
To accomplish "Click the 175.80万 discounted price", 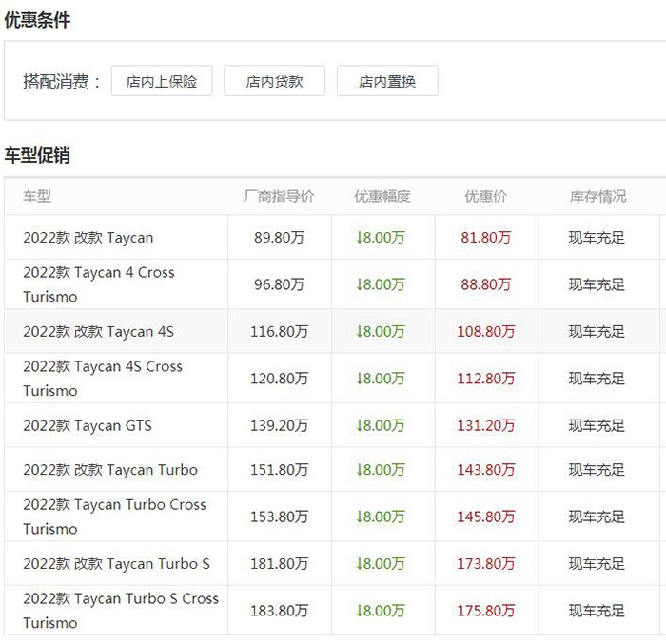I will 486,611.
